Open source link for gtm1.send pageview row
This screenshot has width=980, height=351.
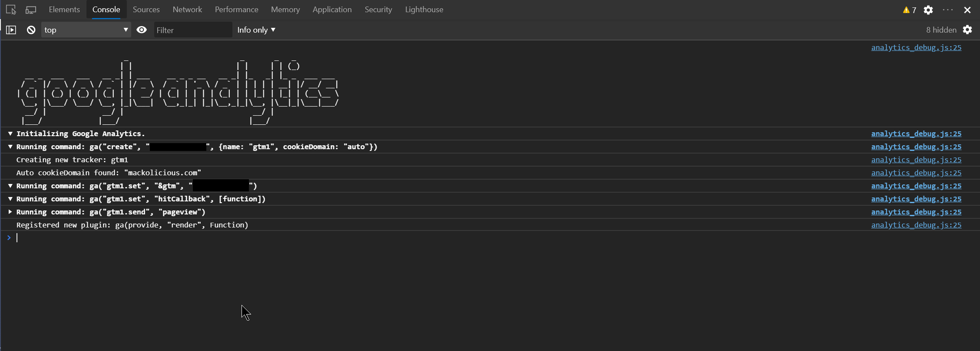[916, 212]
